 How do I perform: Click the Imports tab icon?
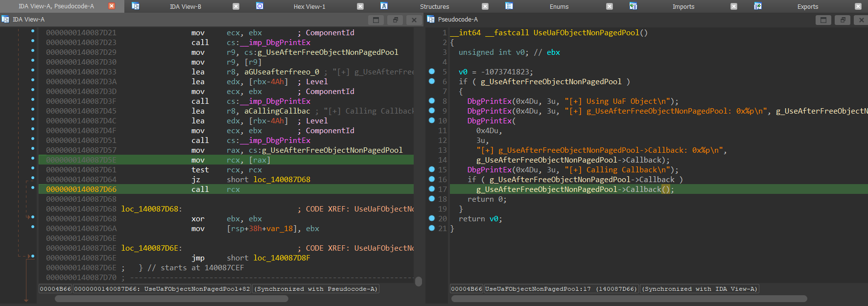[633, 6]
